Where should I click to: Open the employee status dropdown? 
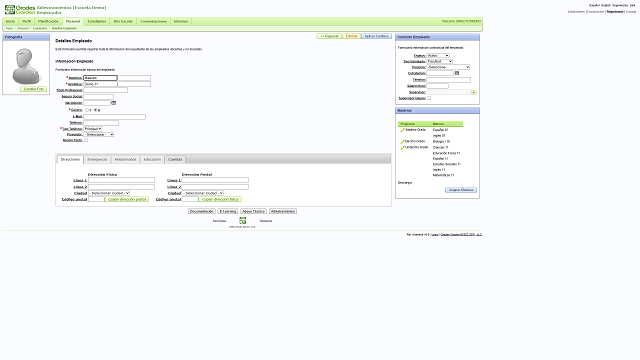(438, 56)
